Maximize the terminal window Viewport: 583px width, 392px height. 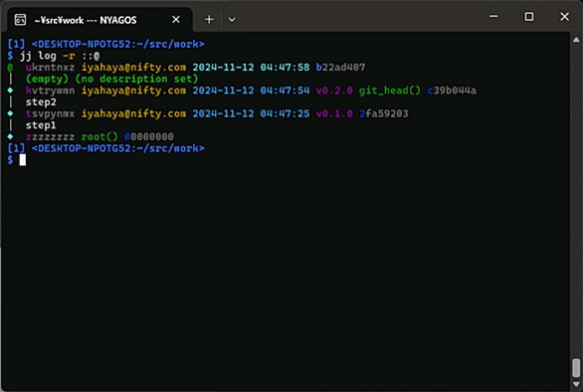528,16
